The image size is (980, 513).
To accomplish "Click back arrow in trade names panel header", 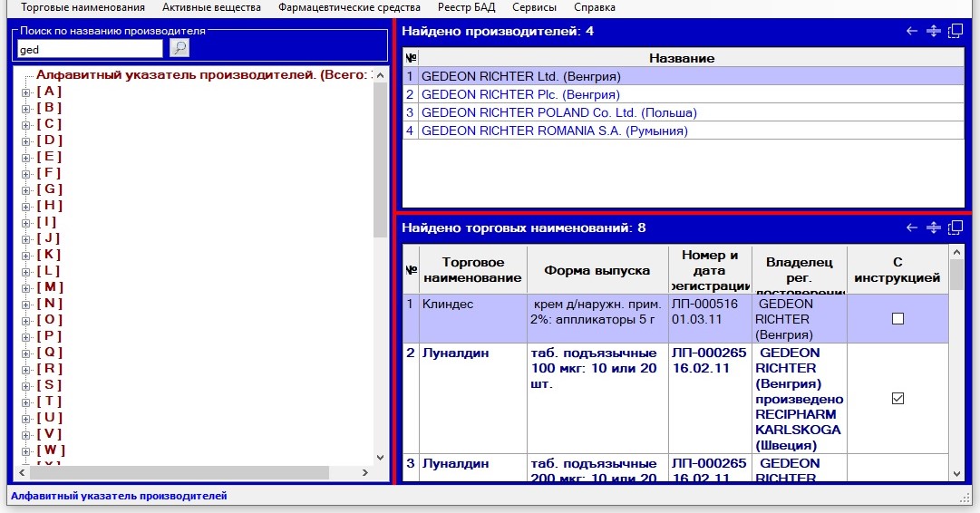I will coord(912,228).
